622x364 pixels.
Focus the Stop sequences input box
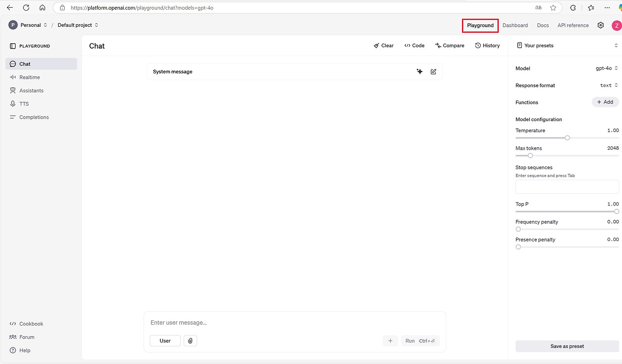567,187
